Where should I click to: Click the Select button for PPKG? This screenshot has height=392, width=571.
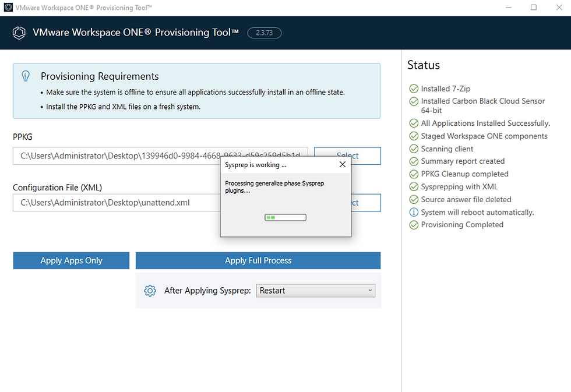347,156
